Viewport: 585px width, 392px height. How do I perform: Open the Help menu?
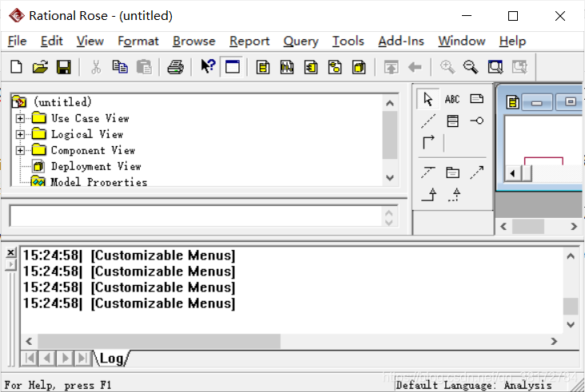[512, 41]
